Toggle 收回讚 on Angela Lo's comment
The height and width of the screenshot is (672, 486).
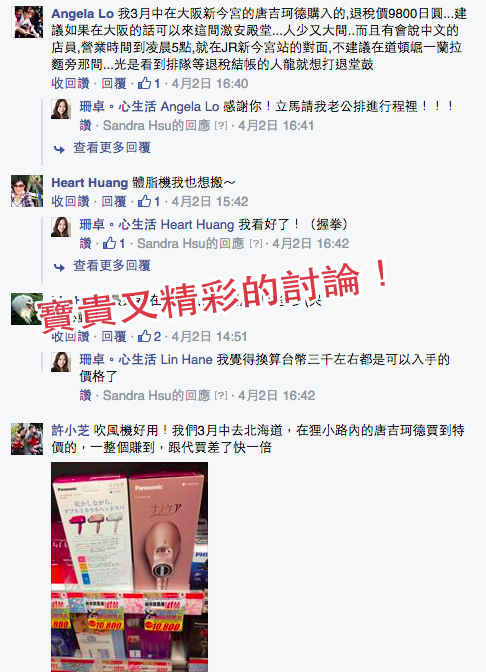[x=70, y=83]
